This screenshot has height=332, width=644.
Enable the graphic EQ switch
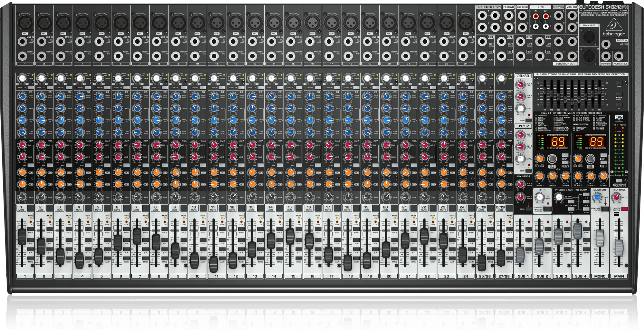coord(619,104)
